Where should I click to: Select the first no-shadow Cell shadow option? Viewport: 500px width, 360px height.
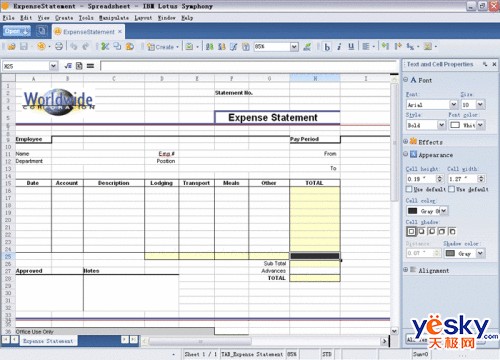411,231
